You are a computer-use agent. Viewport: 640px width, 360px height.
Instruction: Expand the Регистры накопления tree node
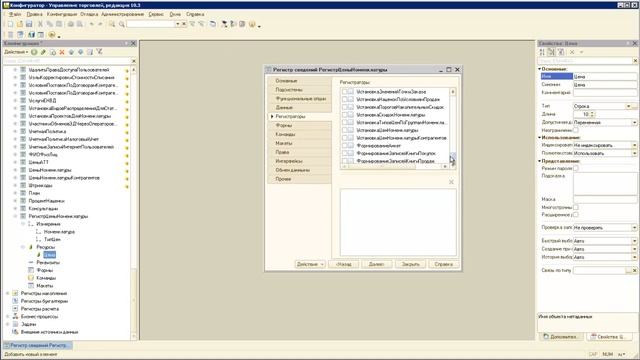[7, 293]
